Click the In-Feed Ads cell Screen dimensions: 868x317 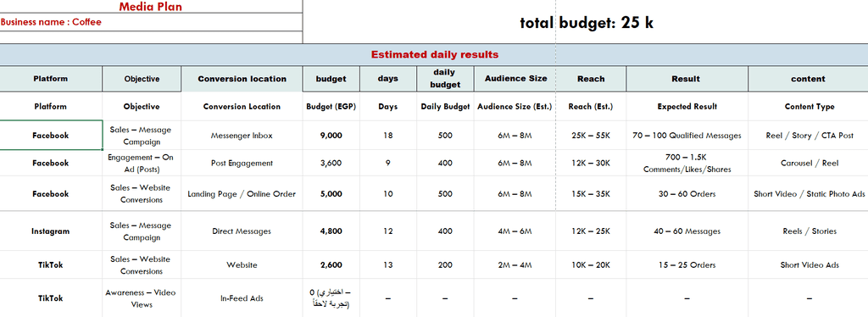click(x=242, y=298)
